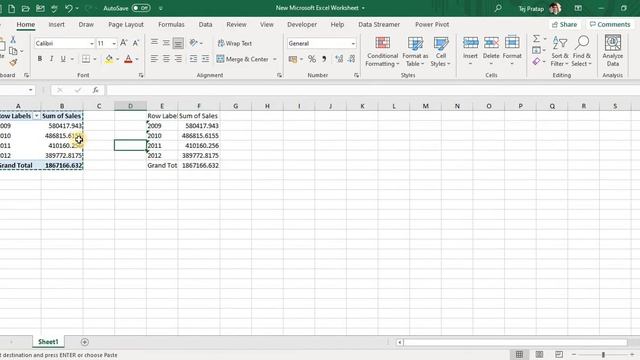Open the General number format dropdown
640x360 pixels.
(x=353, y=43)
